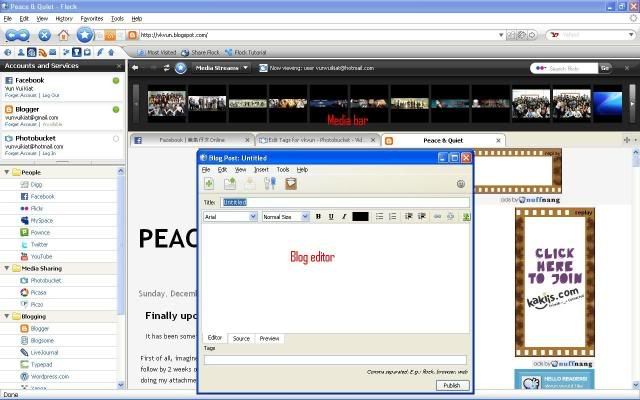Click the media bar search Go button
This screenshot has width=640, height=400.
click(x=605, y=68)
